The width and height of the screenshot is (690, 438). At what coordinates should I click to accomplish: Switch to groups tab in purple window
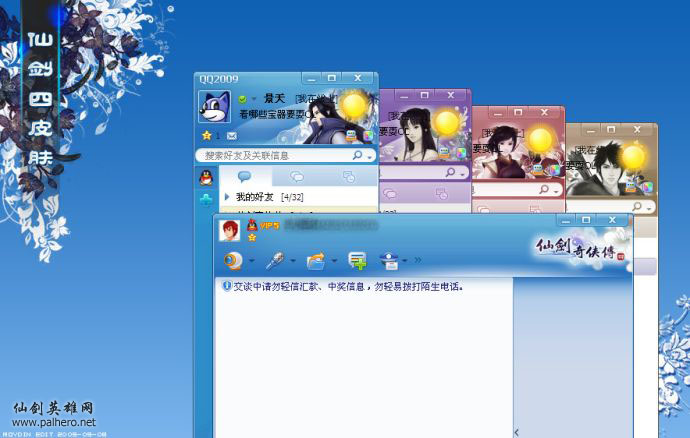(x=390, y=194)
